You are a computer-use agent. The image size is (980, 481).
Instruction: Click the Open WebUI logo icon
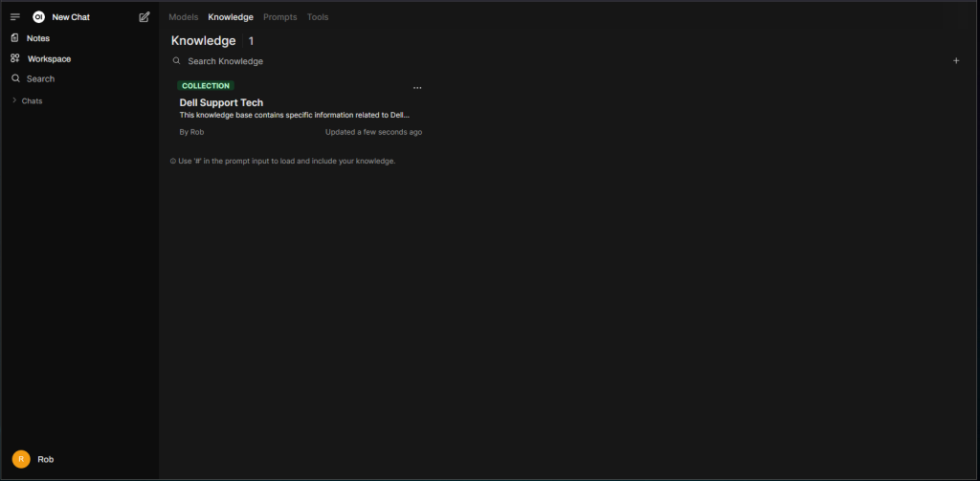point(39,17)
